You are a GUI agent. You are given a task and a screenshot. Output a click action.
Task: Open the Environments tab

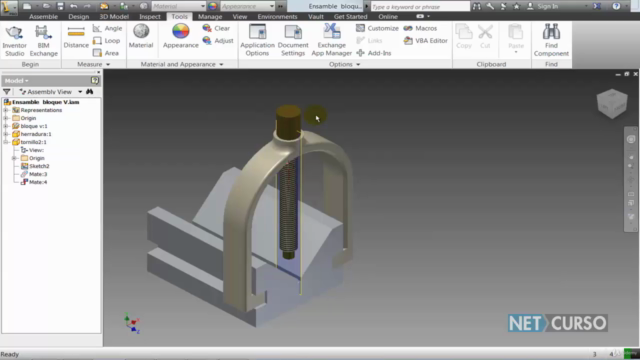click(277, 17)
